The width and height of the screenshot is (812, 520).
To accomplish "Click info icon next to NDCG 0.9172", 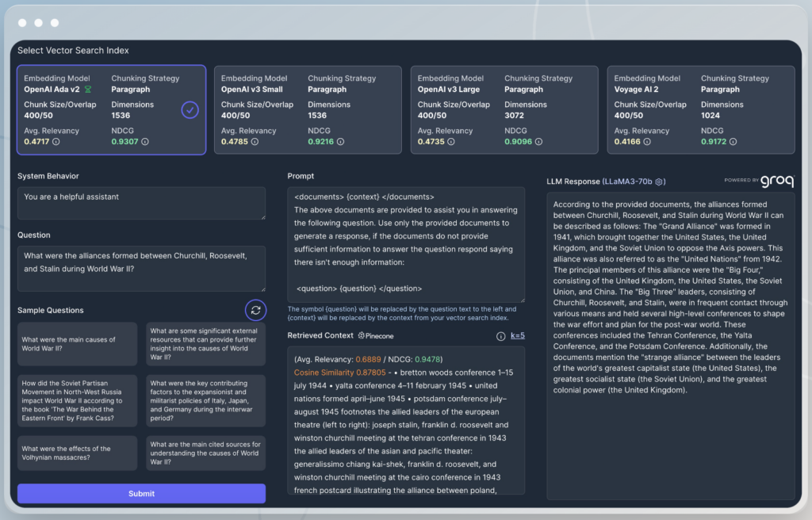I will (733, 141).
